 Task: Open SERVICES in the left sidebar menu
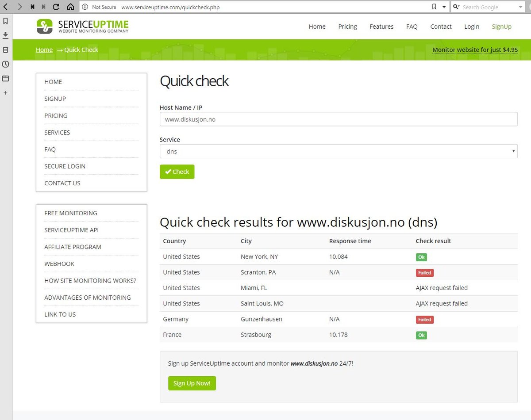(x=57, y=132)
